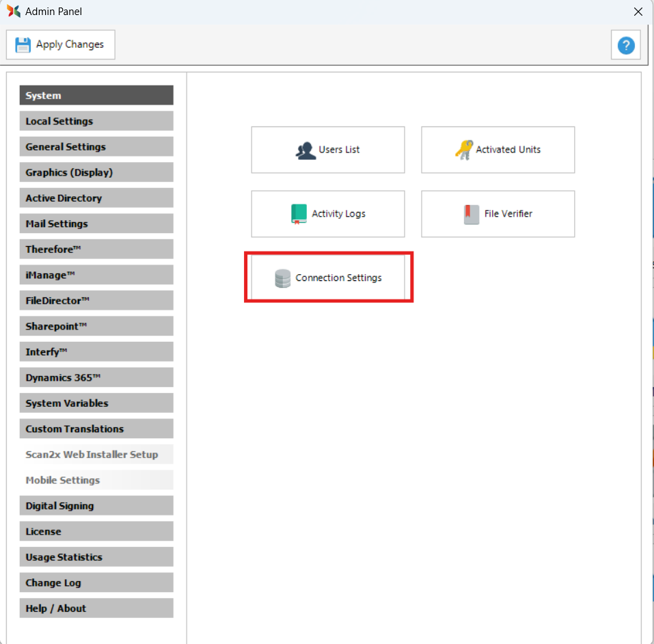The width and height of the screenshot is (654, 644).
Task: Click the Connection Settings database icon
Action: (282, 278)
